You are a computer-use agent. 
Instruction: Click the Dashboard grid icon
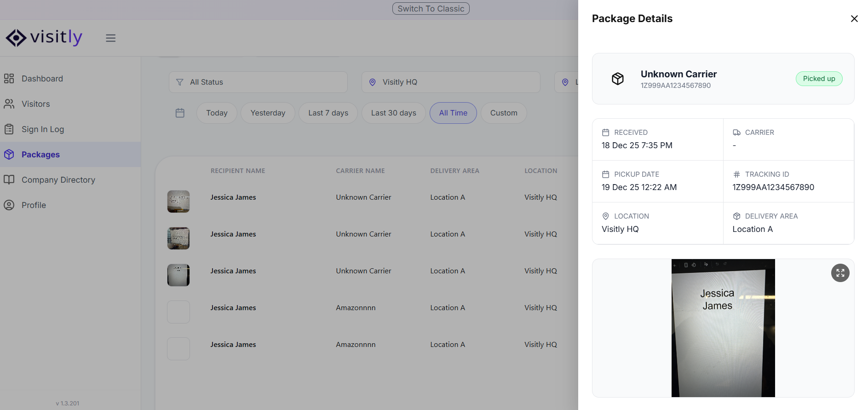[9, 79]
